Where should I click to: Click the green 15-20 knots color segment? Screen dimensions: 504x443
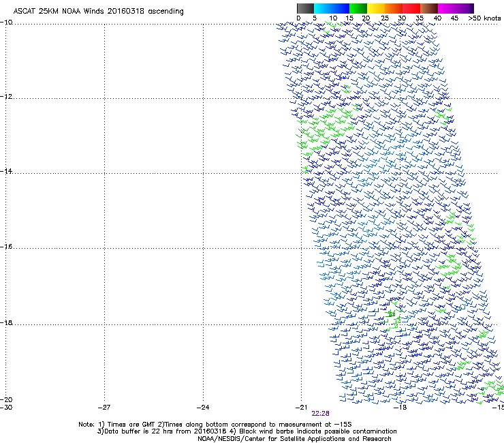coord(358,8)
